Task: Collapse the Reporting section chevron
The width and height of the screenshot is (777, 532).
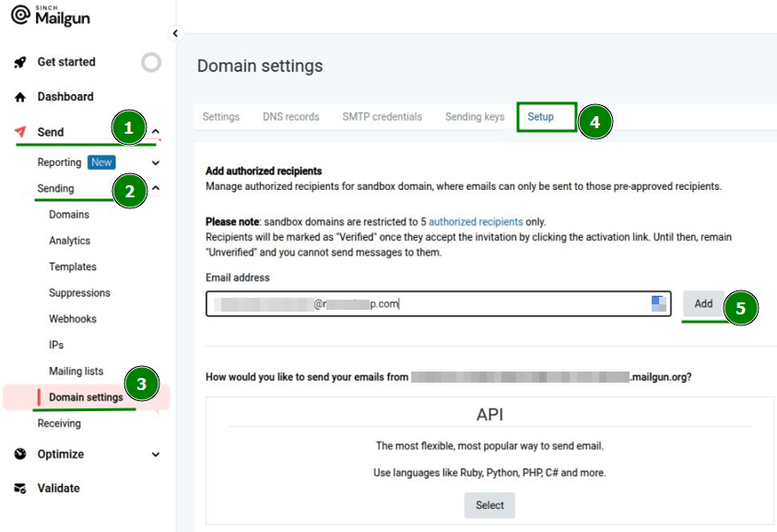Action: [155, 161]
